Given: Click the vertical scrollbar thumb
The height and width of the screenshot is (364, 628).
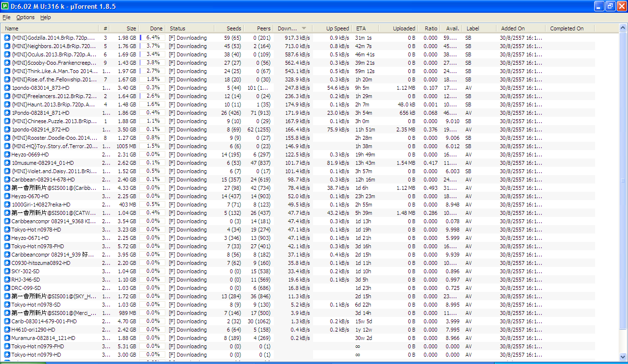Looking at the screenshot, I should [x=624, y=181].
